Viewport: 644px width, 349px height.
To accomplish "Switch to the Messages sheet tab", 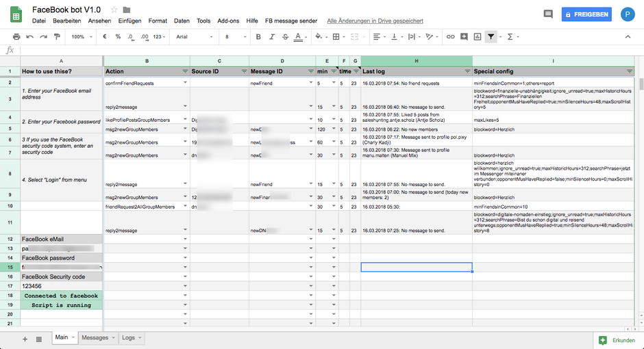I will [97, 337].
